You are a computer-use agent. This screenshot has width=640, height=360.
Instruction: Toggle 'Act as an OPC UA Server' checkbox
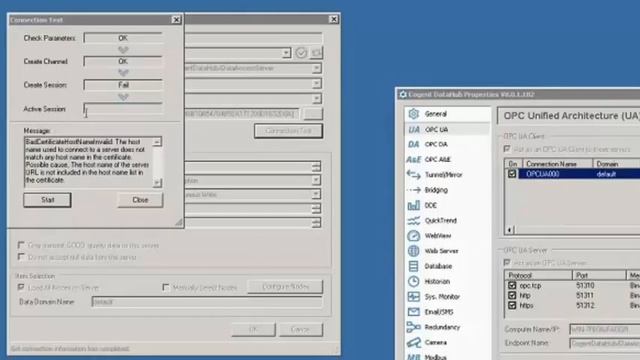click(507, 262)
